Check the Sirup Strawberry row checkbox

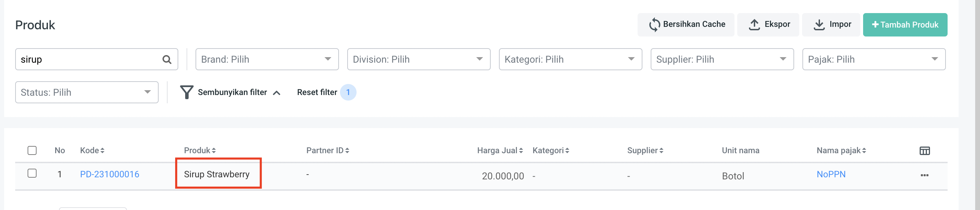click(x=32, y=174)
